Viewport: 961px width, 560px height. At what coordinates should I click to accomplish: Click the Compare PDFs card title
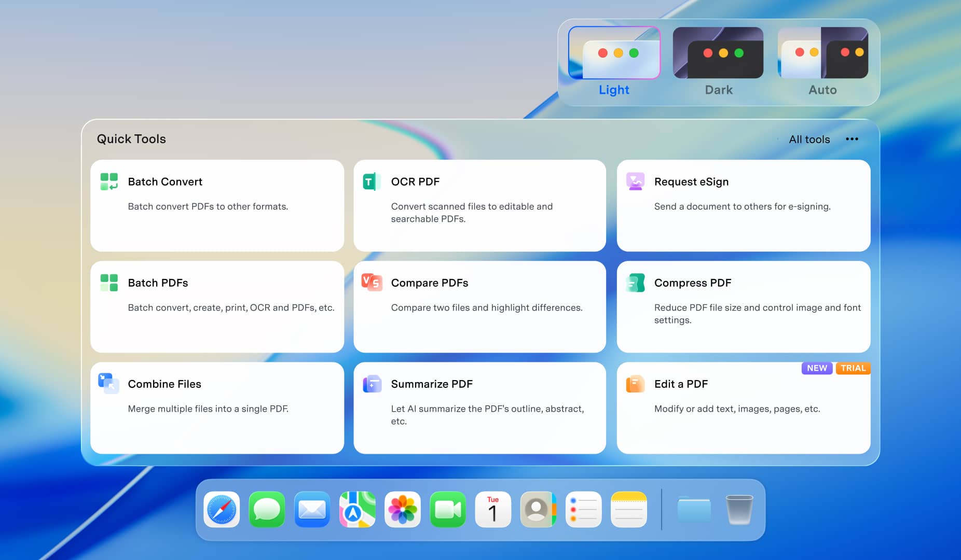(430, 283)
